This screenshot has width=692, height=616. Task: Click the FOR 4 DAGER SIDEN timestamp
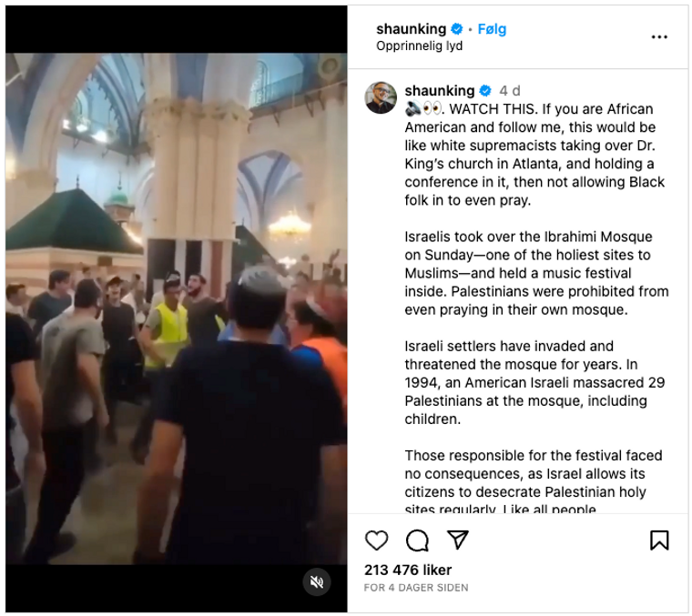click(416, 588)
